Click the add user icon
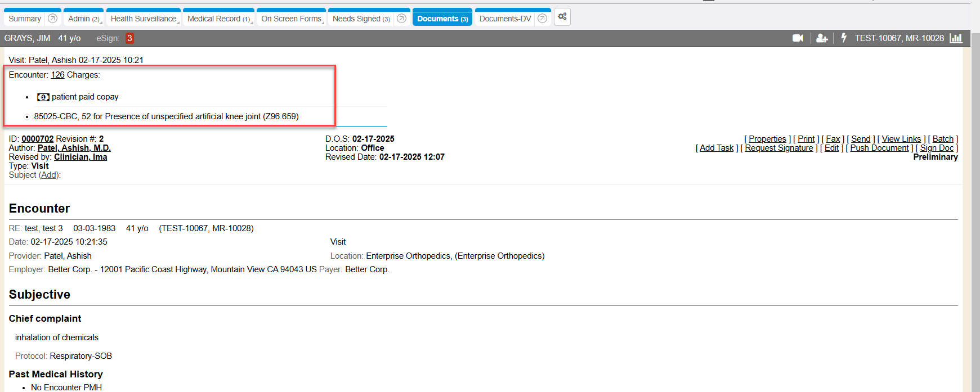Viewport: 980px width, 392px height. click(x=822, y=38)
